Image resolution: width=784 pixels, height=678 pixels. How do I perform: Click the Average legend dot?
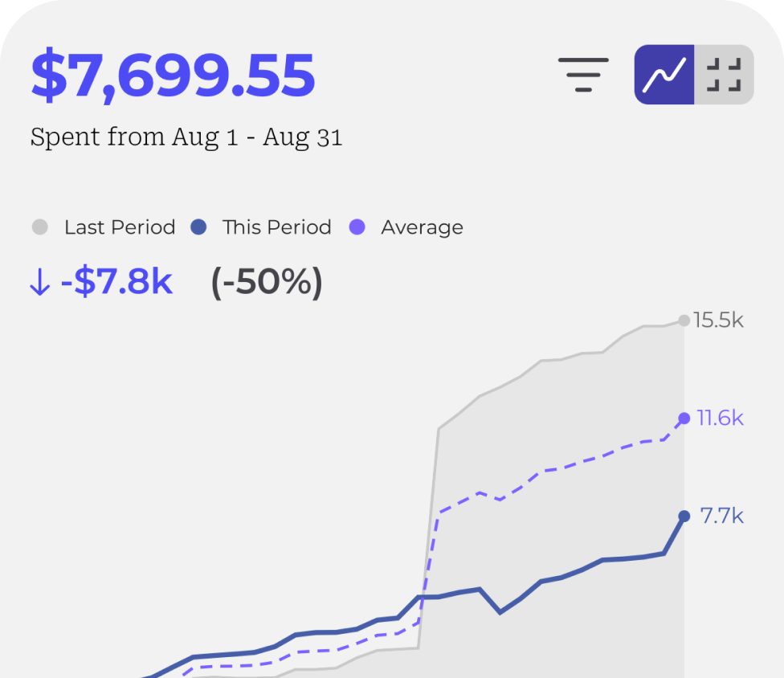(x=355, y=227)
